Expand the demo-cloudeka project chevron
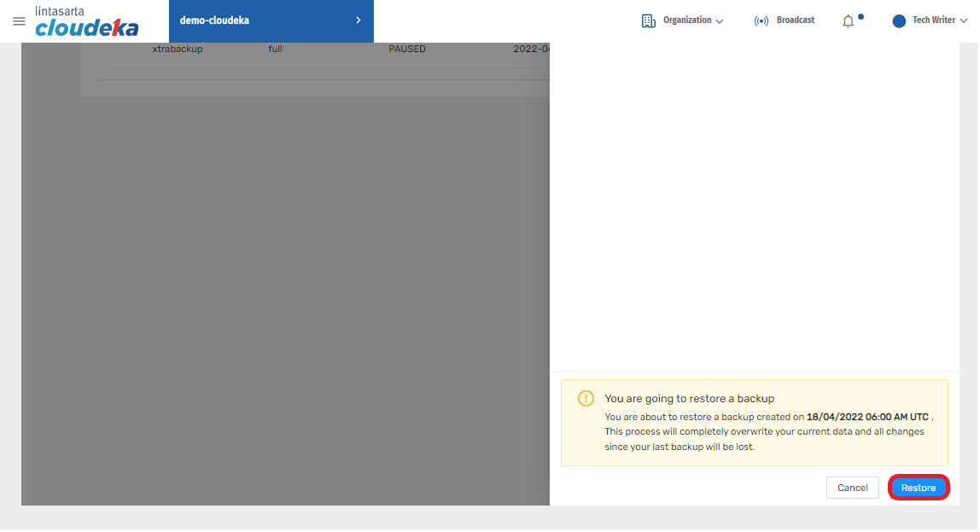The height and width of the screenshot is (532, 980). (x=358, y=20)
